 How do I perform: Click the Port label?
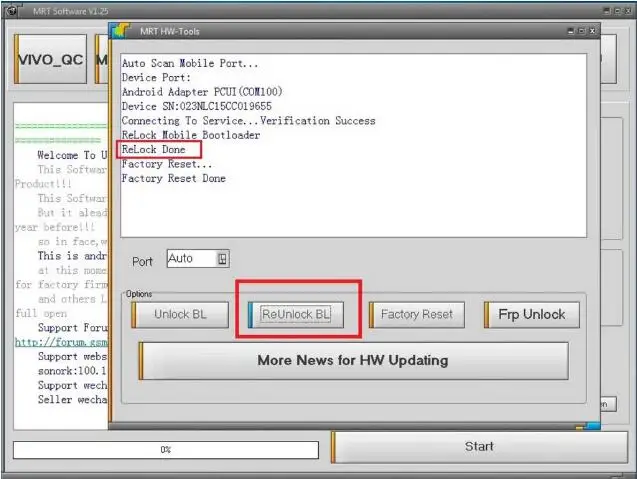tap(142, 262)
